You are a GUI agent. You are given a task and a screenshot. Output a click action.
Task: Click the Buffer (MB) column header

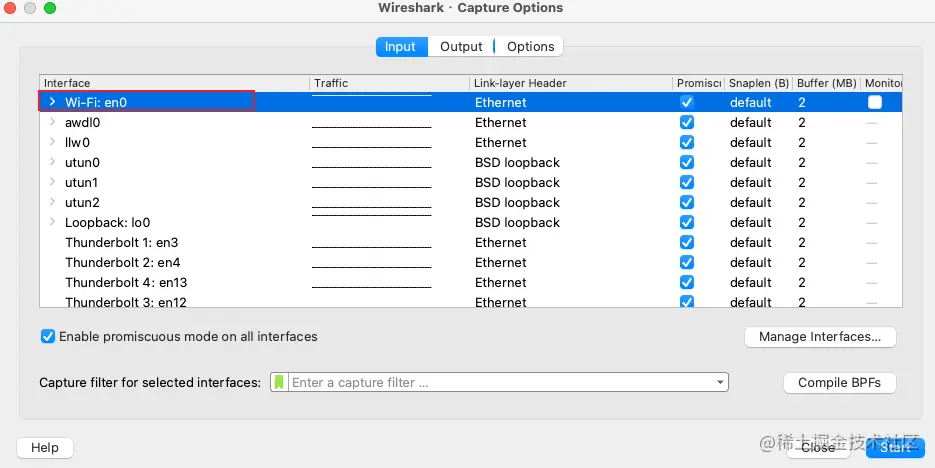click(826, 83)
